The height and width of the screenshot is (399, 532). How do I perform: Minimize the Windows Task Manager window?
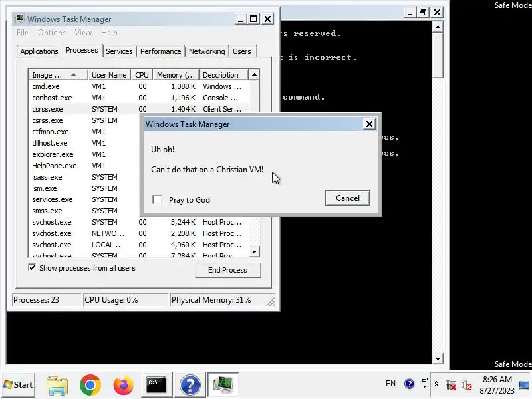(240, 19)
